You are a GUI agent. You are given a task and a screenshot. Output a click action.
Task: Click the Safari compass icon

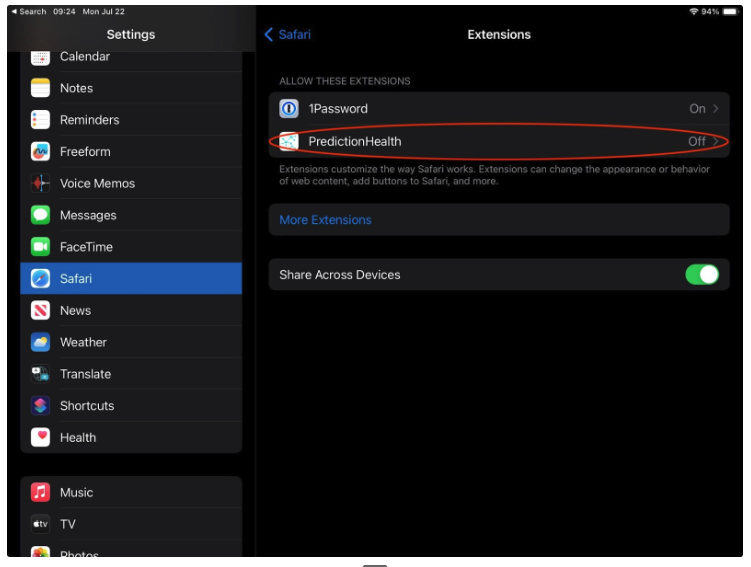click(40, 279)
